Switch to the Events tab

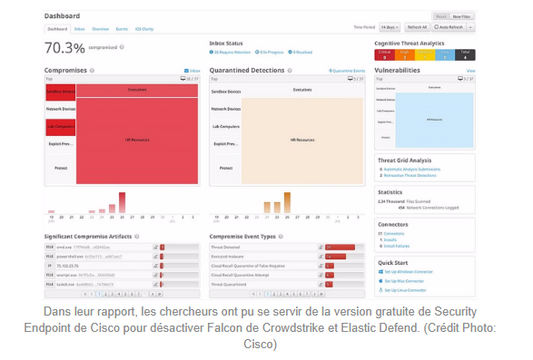pos(122,29)
